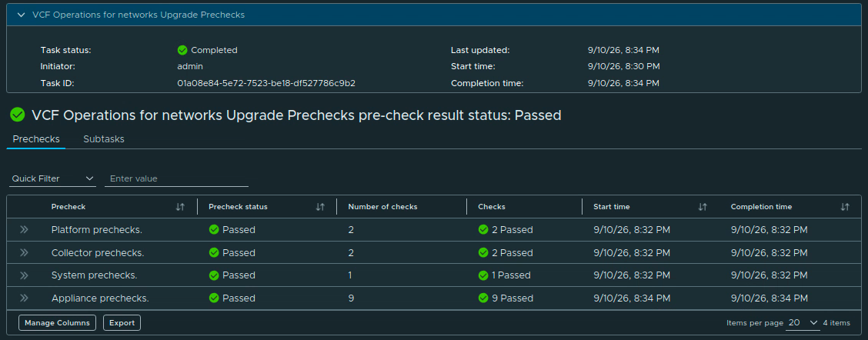Select the 'System prechecks.' cell
The height and width of the screenshot is (340, 868).
pyautogui.click(x=94, y=275)
